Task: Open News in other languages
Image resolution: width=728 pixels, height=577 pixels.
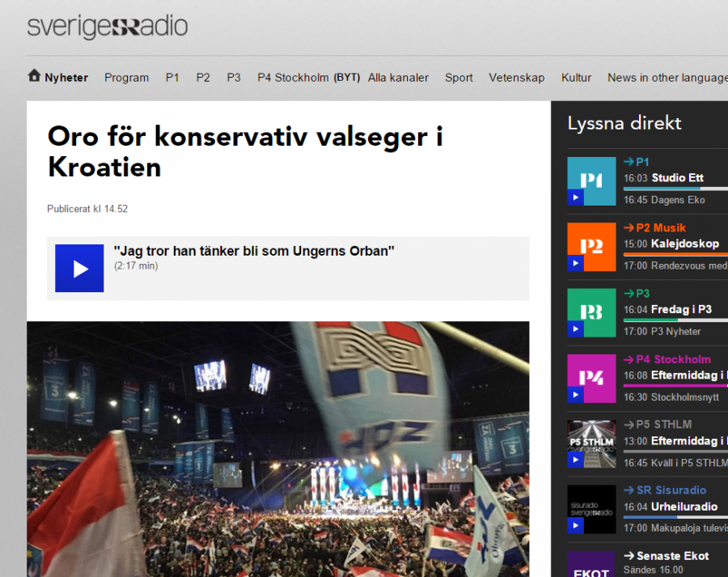Action: pyautogui.click(x=667, y=78)
